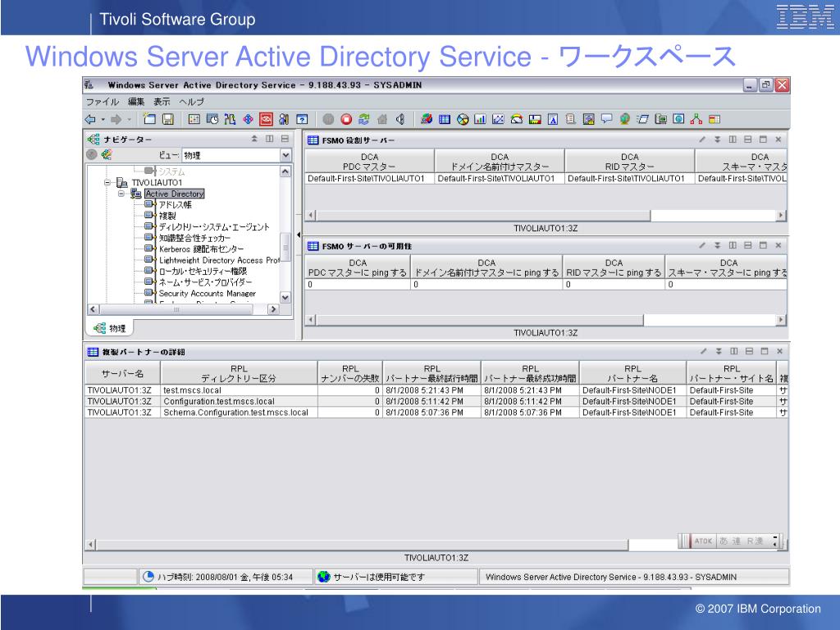The height and width of the screenshot is (630, 840).
Task: Collapse the Navigator pane with side arrow
Action: pos(299,235)
